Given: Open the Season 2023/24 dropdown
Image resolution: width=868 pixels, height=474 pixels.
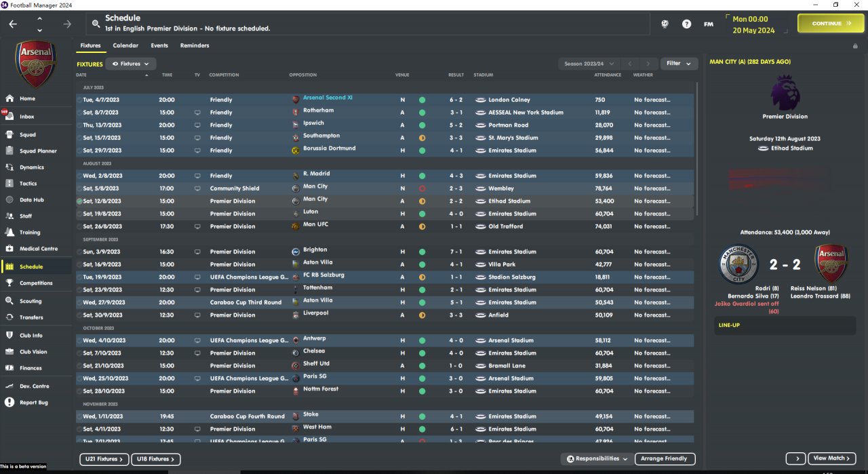Looking at the screenshot, I should (x=587, y=64).
